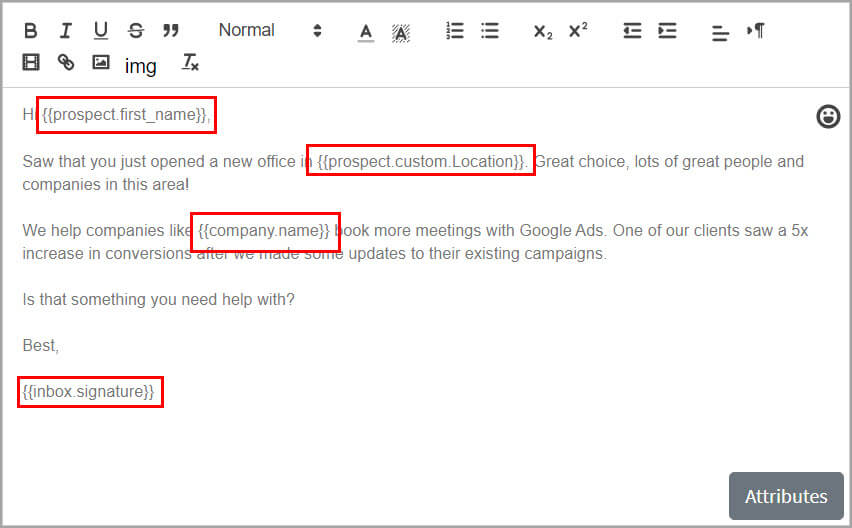Image resolution: width=852 pixels, height=528 pixels.
Task: Insert a video into the email
Action: (x=31, y=63)
